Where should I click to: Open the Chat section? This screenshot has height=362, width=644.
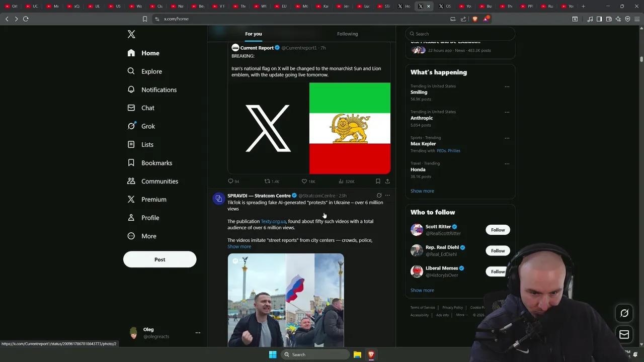coord(141,108)
